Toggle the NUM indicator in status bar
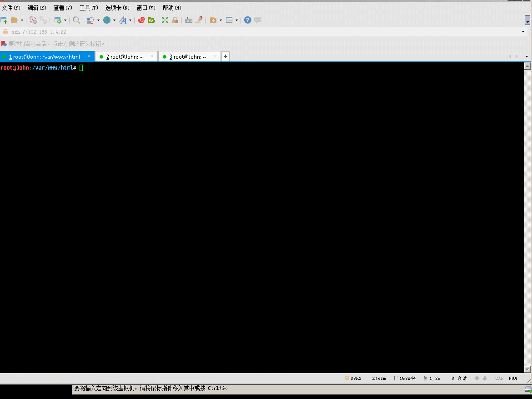The height and width of the screenshot is (399, 532). coord(512,378)
